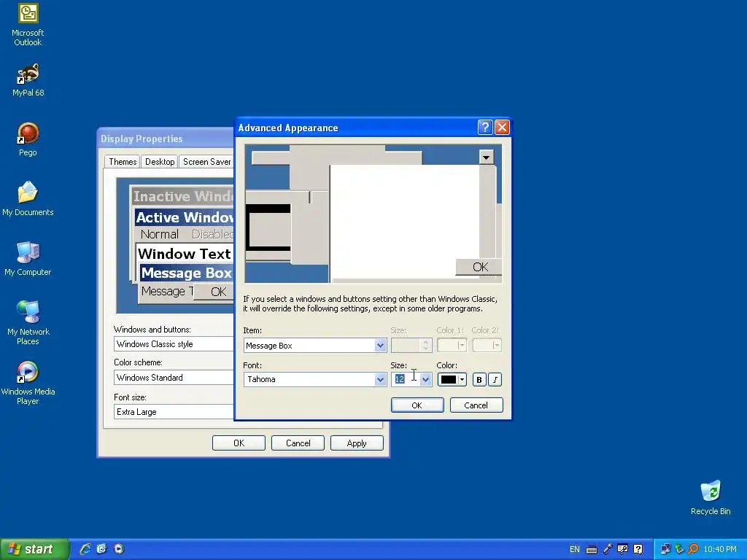Click the Display Properties title bar

pos(166,139)
